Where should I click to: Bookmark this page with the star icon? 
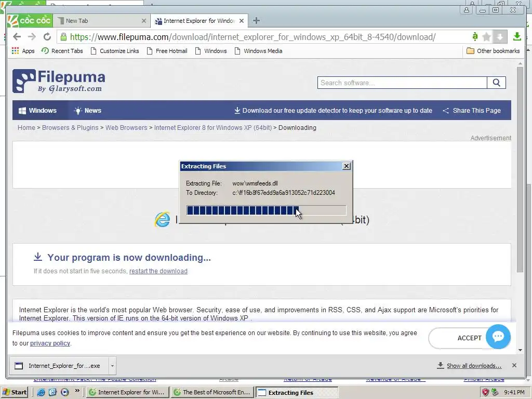(486, 37)
